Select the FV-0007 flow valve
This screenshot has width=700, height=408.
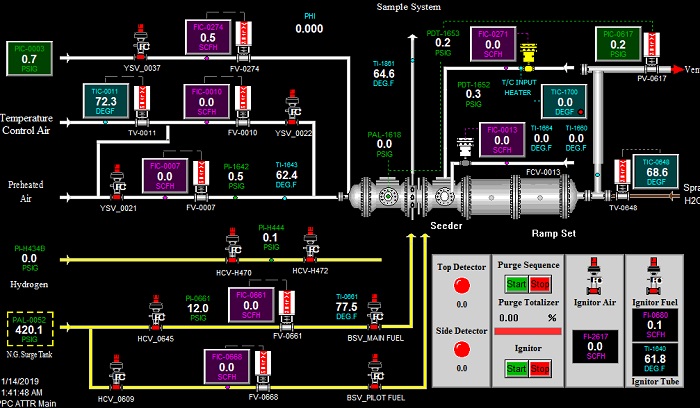click(x=201, y=181)
